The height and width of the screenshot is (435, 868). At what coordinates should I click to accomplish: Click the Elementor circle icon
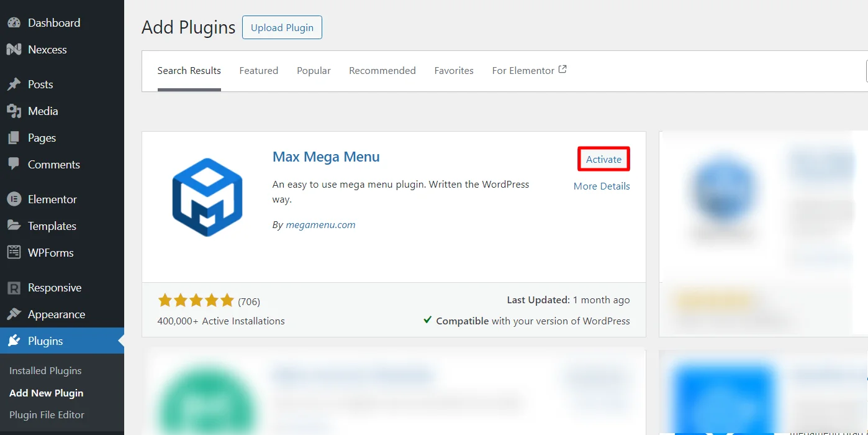(14, 199)
